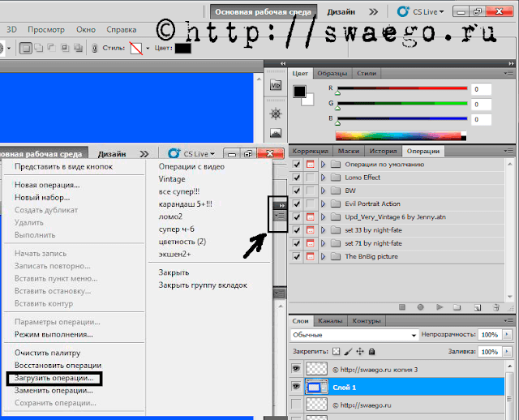The height and width of the screenshot is (420, 519).
Task: Expand the 'BW' action set triangle
Action: (324, 191)
